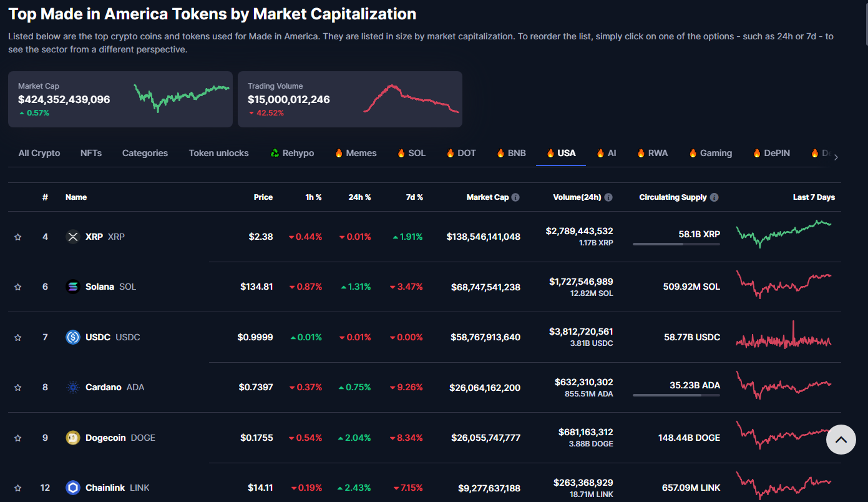Screen dimensions: 868x502
Task: Click the USDC coin logo
Action: (73, 337)
